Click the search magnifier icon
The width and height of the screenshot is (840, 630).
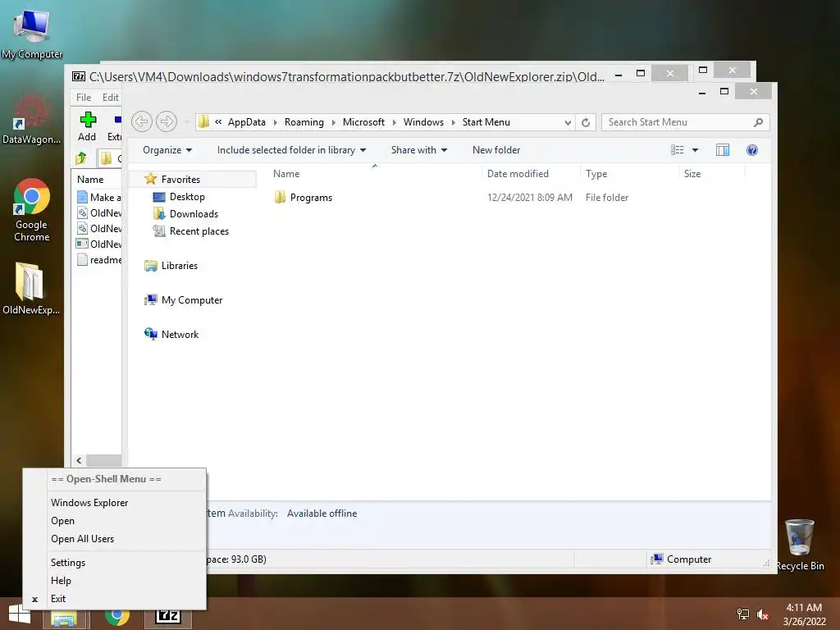click(x=758, y=123)
